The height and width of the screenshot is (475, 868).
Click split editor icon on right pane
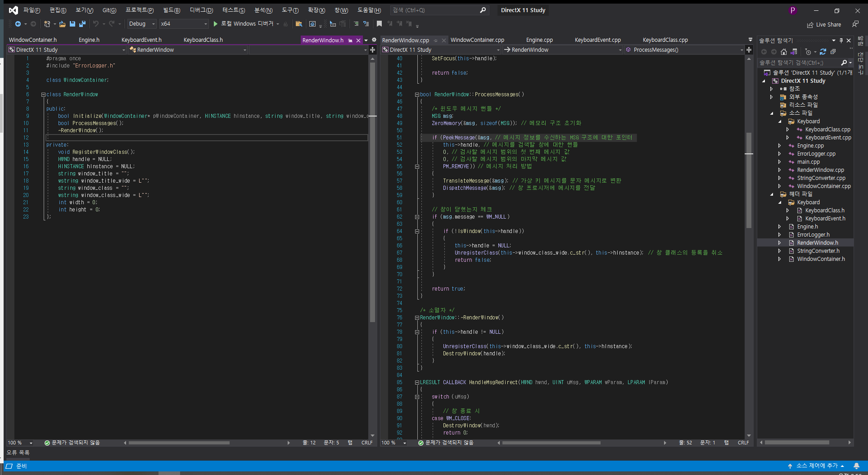(x=749, y=50)
